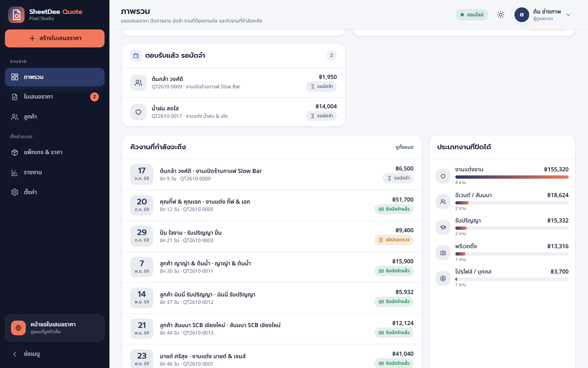Viewport: 588px width, 368px height.
Task: Select the ลูกค้า ญาญ่า & ต้นน้ำ row title
Action: point(205,264)
